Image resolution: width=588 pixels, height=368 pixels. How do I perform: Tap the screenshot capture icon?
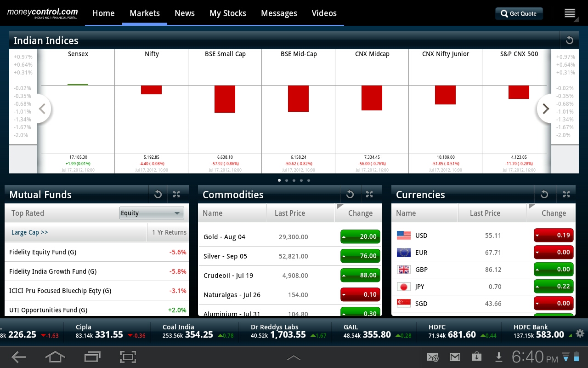tap(128, 357)
